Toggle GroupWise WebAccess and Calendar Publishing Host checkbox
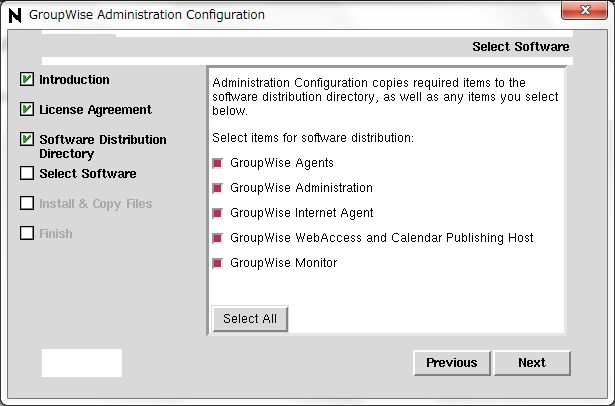 pos(218,238)
